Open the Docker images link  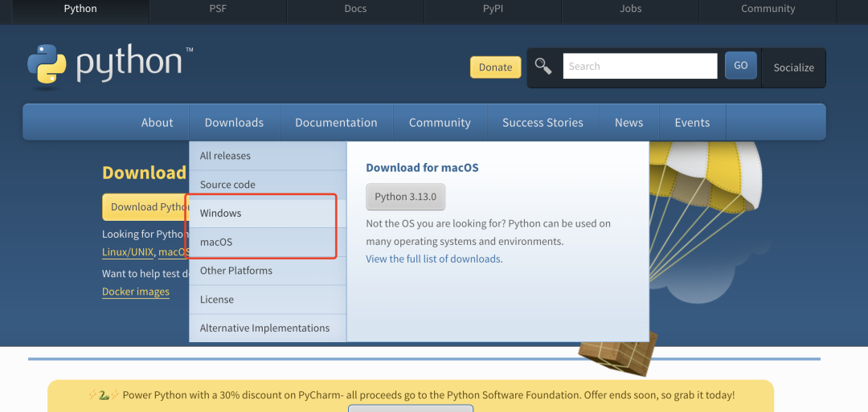tap(136, 292)
